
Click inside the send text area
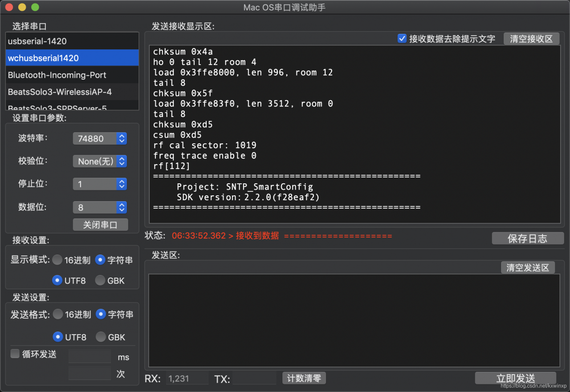pos(354,320)
